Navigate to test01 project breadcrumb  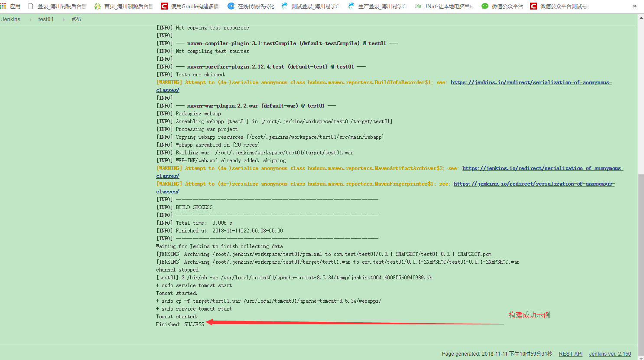tap(46, 20)
